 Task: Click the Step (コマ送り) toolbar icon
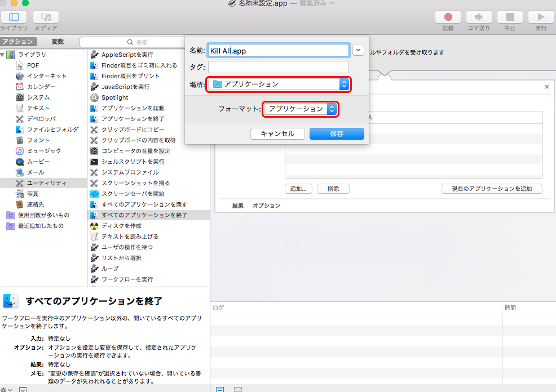[x=479, y=17]
